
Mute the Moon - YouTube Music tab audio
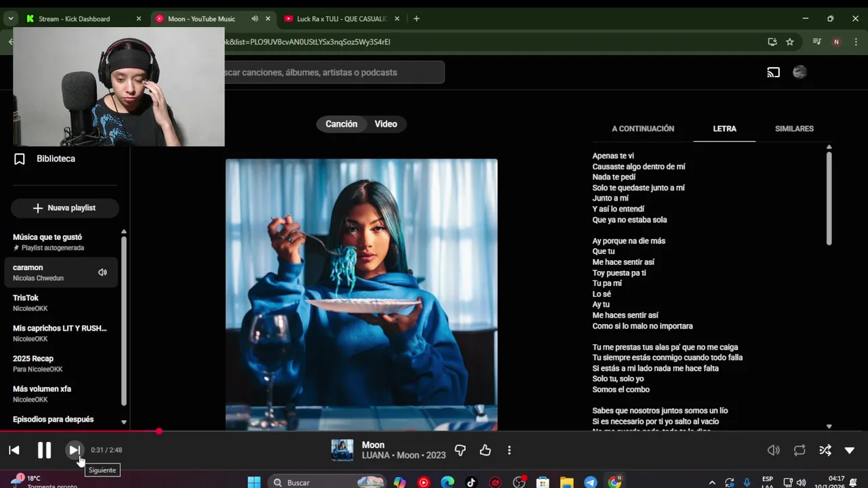tap(254, 19)
